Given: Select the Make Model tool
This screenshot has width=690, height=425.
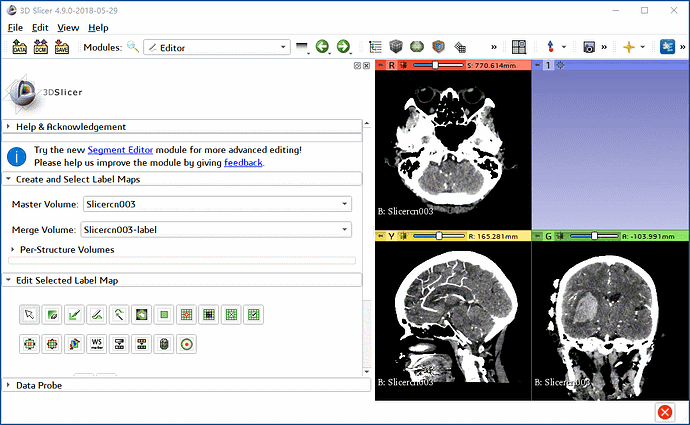Looking at the screenshot, I should click(164, 344).
